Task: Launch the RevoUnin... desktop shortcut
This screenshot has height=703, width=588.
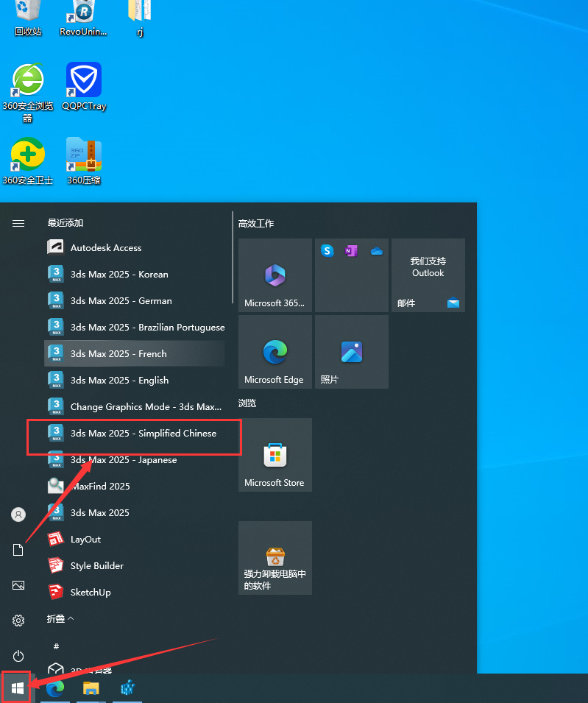Action: (83, 18)
